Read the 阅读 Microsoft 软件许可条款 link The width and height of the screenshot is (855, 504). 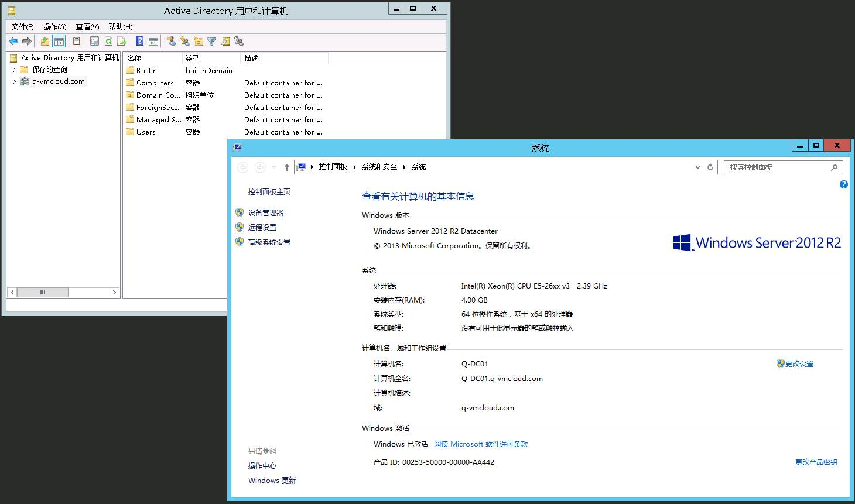(481, 444)
